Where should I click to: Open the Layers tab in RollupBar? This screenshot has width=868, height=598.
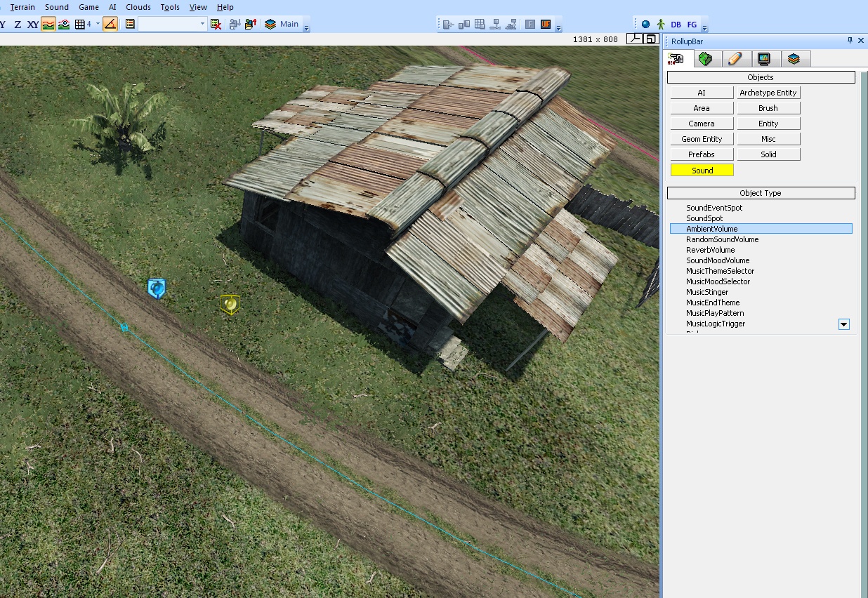794,59
